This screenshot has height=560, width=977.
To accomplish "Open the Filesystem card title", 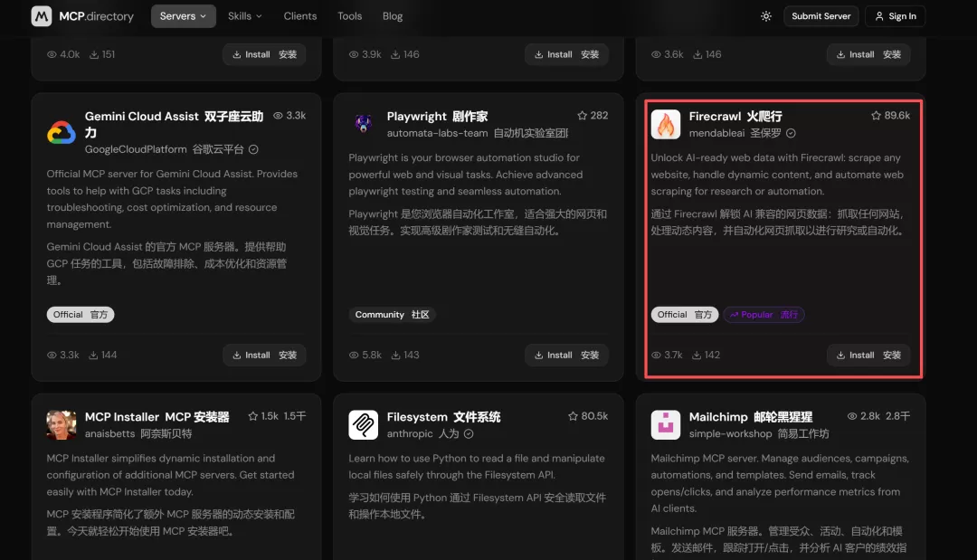I will click(443, 417).
